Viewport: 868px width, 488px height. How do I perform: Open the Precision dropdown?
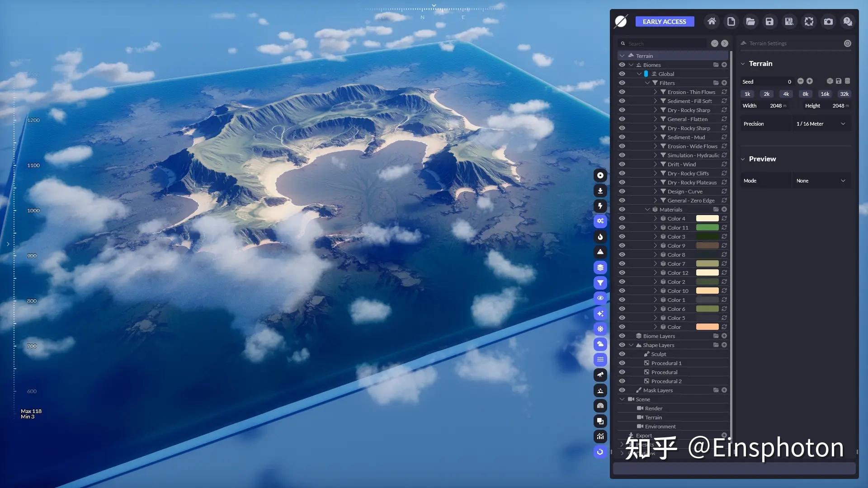pos(821,124)
